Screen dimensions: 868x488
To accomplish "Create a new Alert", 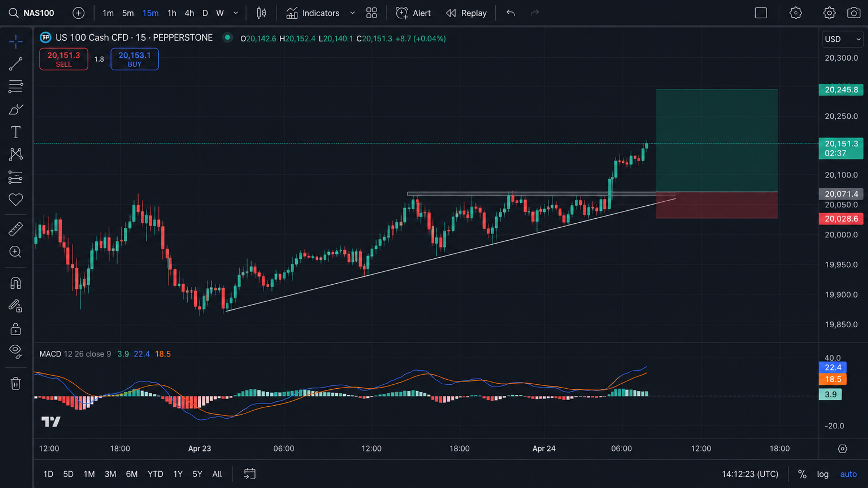I will click(x=413, y=13).
